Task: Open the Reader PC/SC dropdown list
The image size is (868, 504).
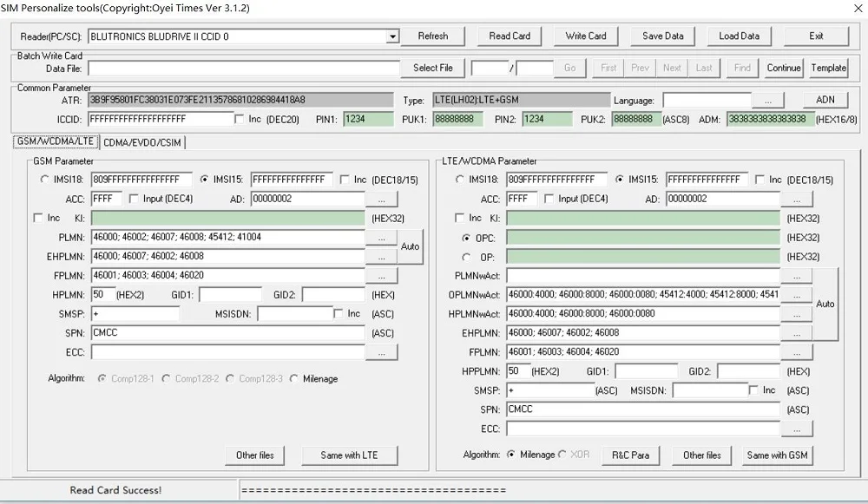Action: (x=392, y=36)
